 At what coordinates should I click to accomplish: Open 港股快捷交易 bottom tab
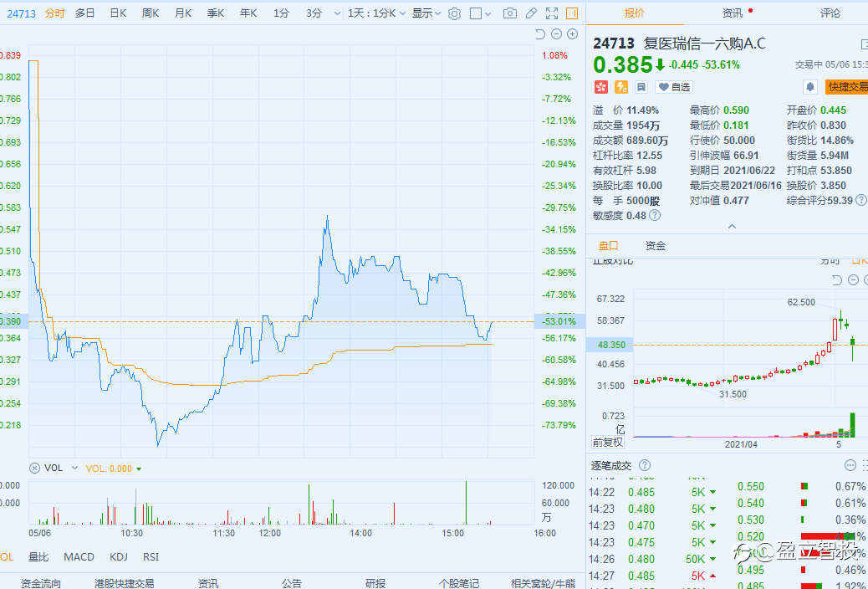tap(124, 583)
